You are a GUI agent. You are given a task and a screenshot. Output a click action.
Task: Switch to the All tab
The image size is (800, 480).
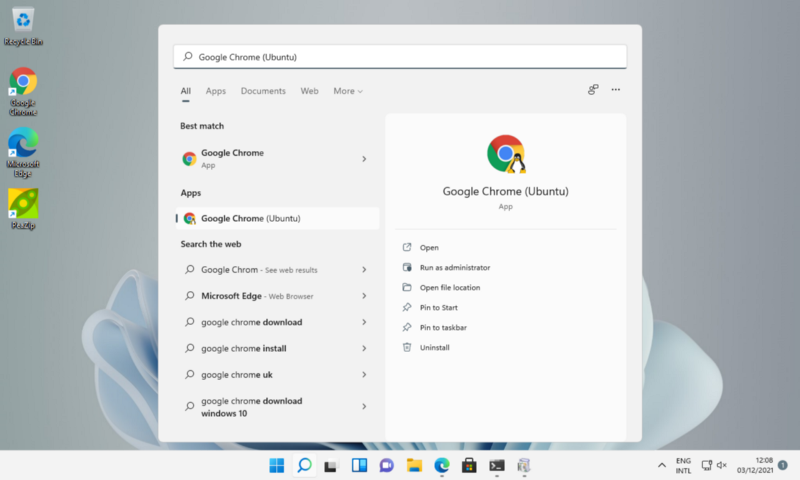(x=186, y=91)
